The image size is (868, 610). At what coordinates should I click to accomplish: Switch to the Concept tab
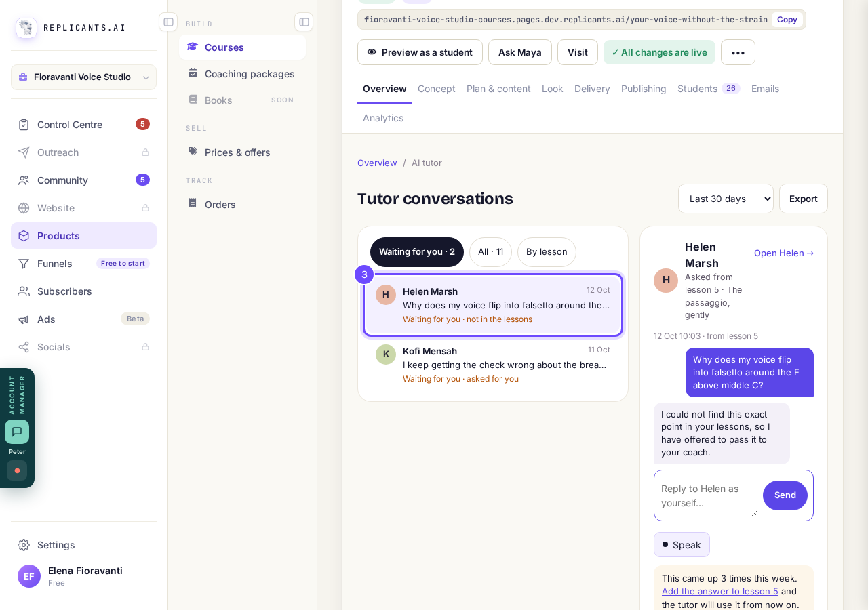pyautogui.click(x=437, y=89)
